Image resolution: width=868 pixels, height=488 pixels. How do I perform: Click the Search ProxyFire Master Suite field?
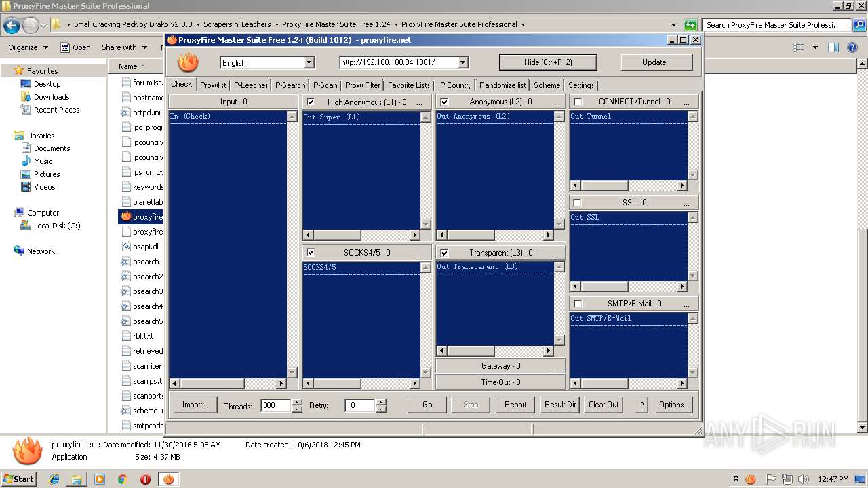(775, 25)
